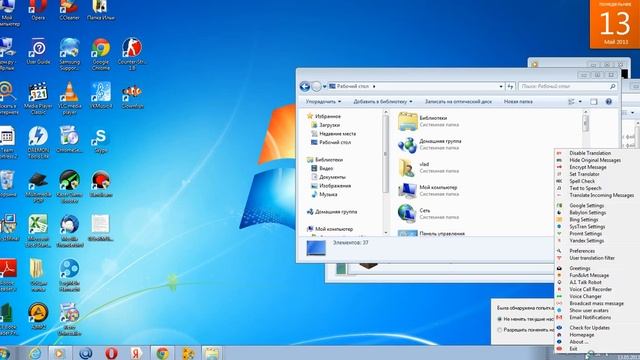Launch Google Chrome from the desktop icon
640x360 pixels.
tap(101, 54)
